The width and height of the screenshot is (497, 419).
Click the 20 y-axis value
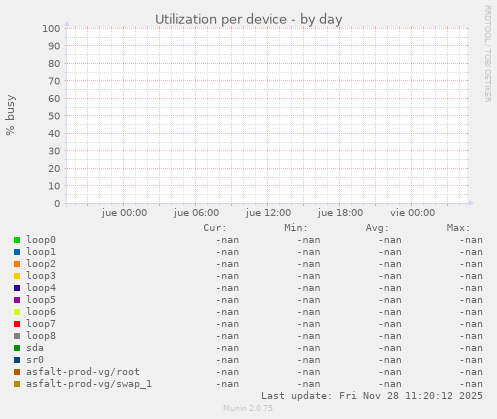point(54,169)
